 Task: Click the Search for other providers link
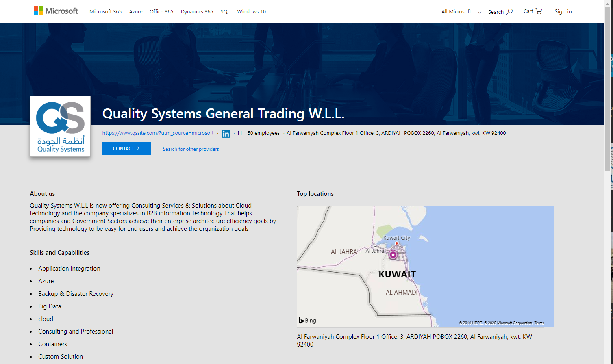pos(191,149)
